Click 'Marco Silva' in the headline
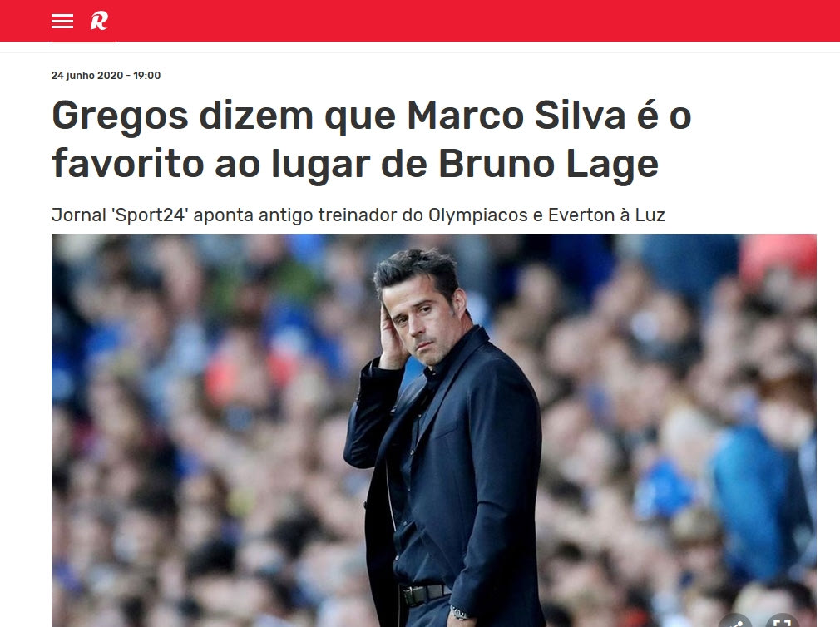 click(516, 115)
